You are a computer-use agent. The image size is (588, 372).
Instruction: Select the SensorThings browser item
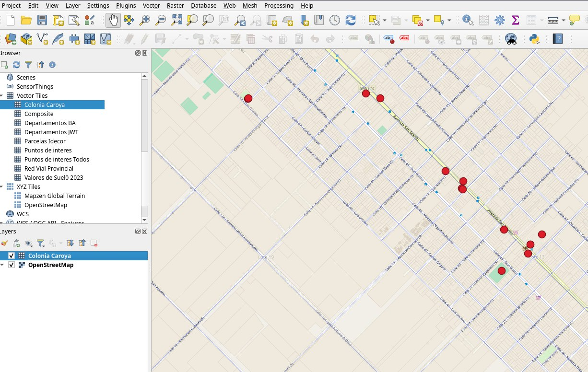[x=35, y=86]
